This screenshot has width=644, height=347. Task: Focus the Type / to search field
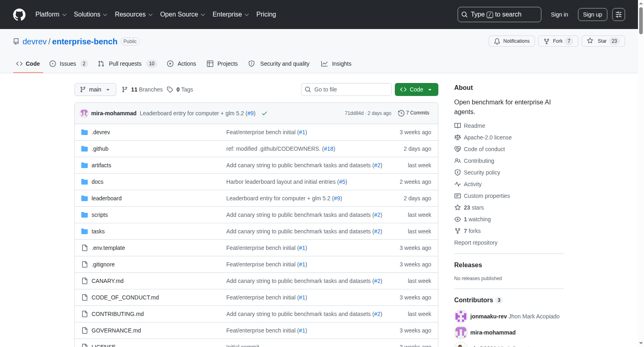[499, 15]
